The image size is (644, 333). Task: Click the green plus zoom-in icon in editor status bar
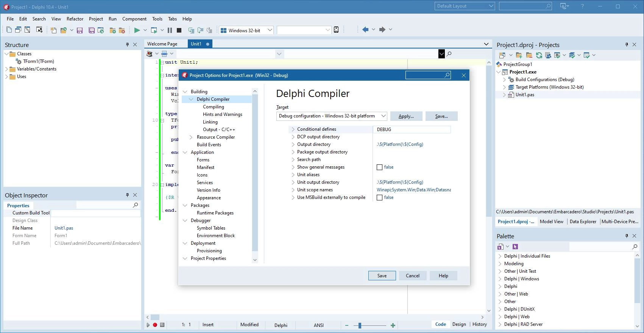393,325
